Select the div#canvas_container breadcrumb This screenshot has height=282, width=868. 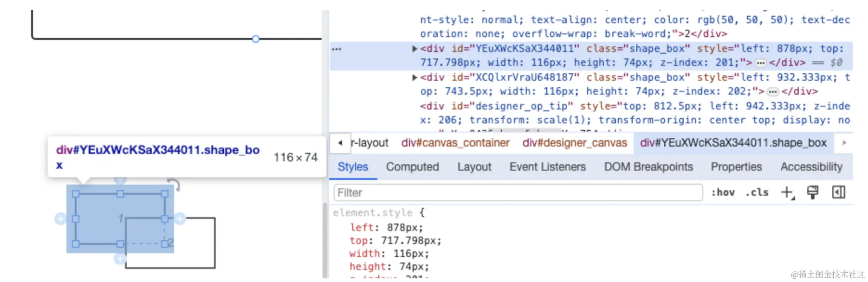[x=455, y=143]
